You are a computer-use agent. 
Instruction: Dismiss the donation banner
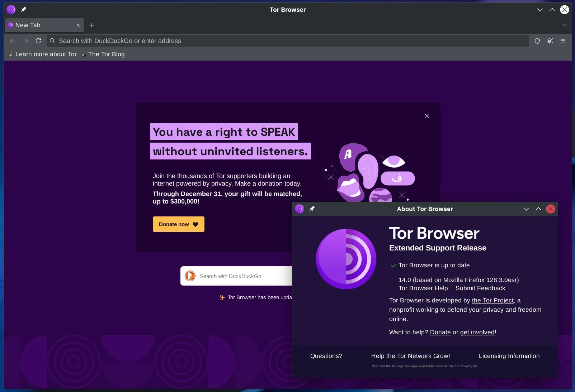(x=426, y=116)
